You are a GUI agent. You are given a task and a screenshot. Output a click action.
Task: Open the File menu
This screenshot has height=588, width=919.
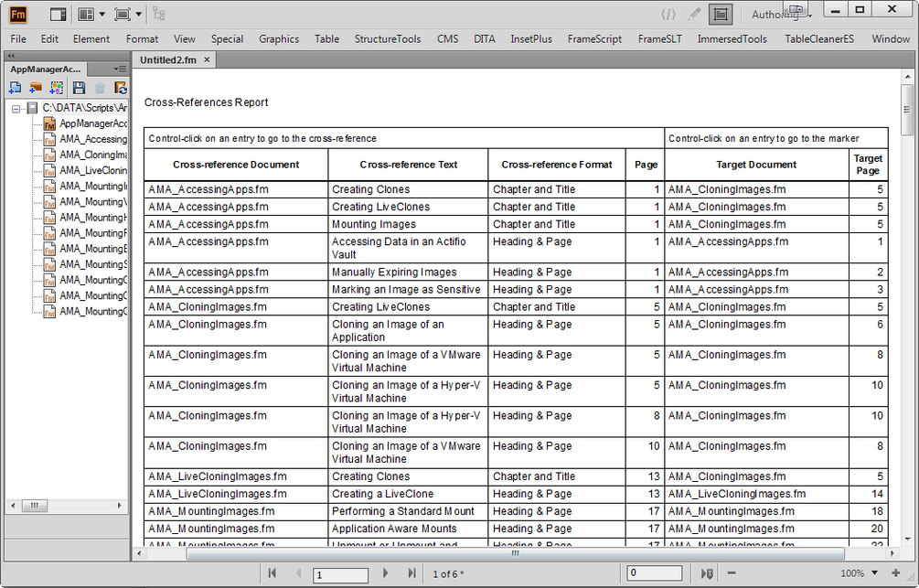tap(18, 39)
